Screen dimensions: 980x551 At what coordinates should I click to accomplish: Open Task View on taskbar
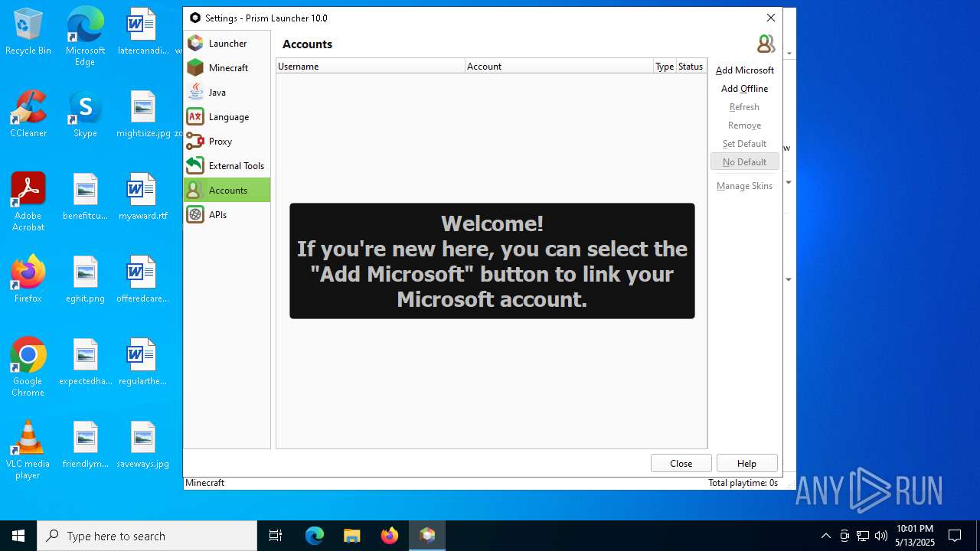point(276,536)
